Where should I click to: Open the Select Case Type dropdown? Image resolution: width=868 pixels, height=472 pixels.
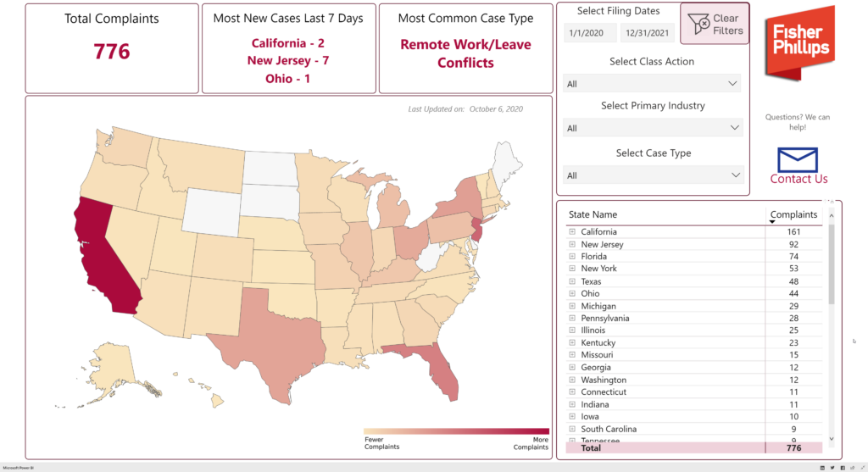click(x=652, y=175)
